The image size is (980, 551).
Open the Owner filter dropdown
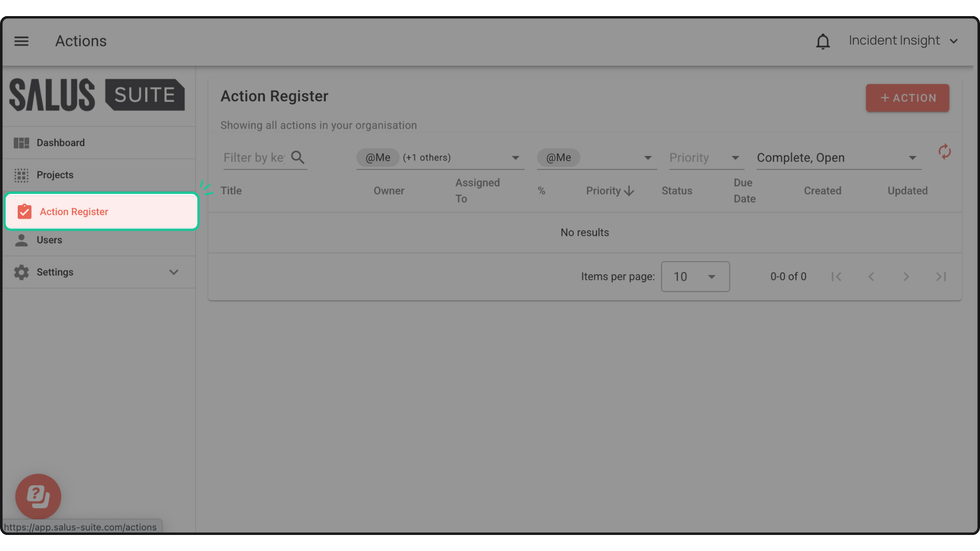point(515,158)
